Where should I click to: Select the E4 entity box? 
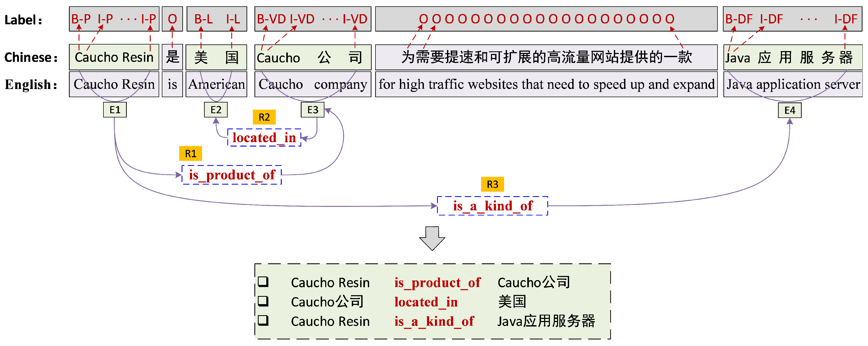790,110
